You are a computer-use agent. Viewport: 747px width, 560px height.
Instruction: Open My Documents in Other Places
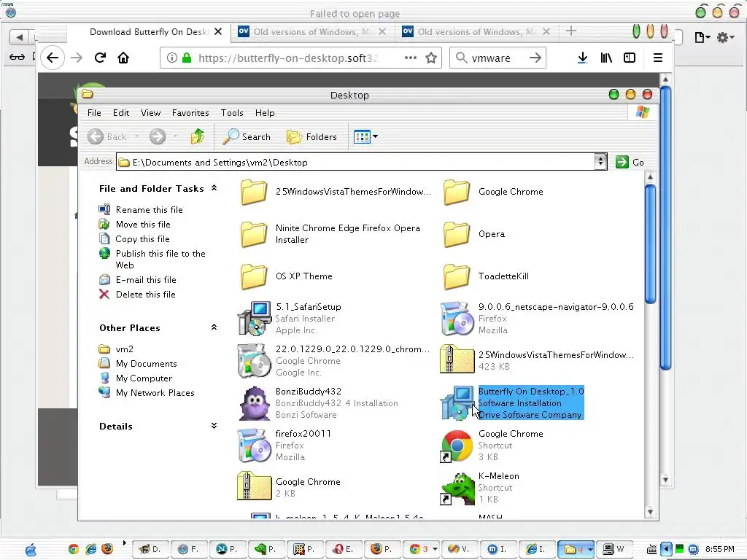(146, 364)
